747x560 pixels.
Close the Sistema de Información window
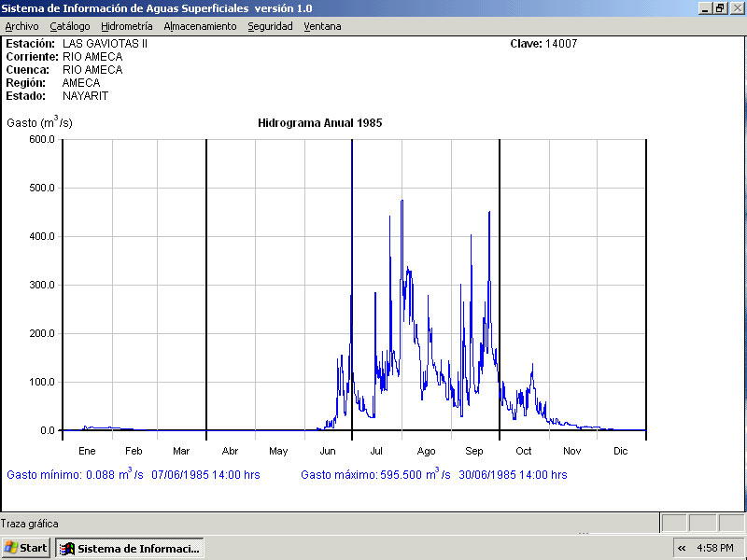[x=736, y=7]
